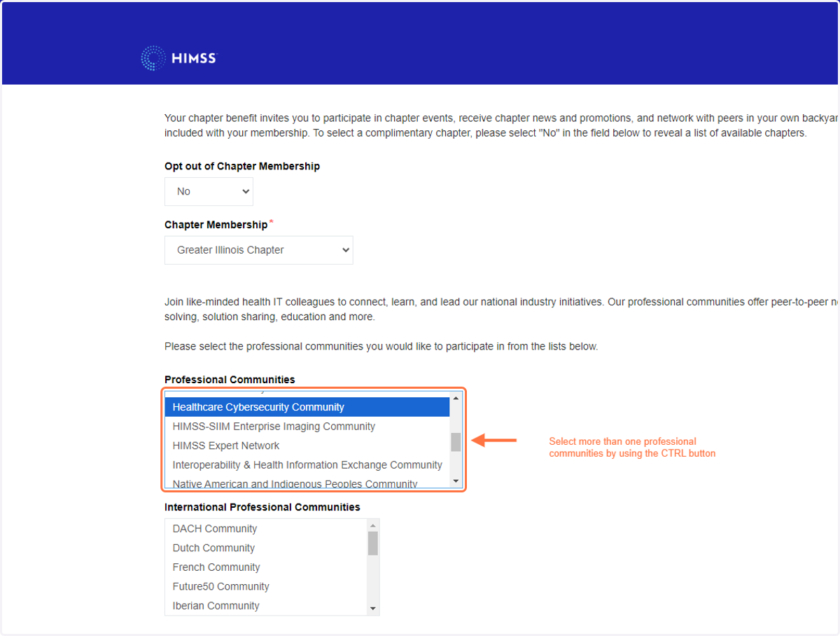
Task: Click the Professional Communities scrollbar thumb
Action: coord(456,442)
